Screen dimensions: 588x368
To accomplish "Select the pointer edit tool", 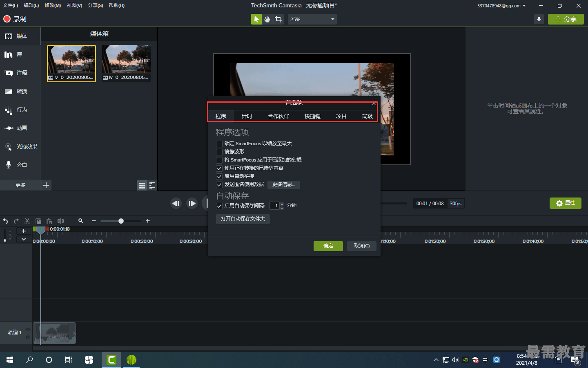I will (256, 19).
